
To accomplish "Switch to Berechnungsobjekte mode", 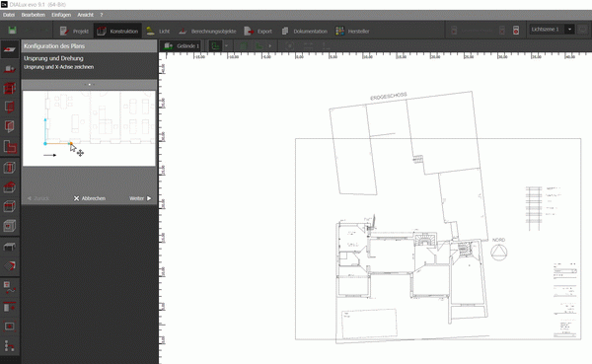I will (x=207, y=31).
